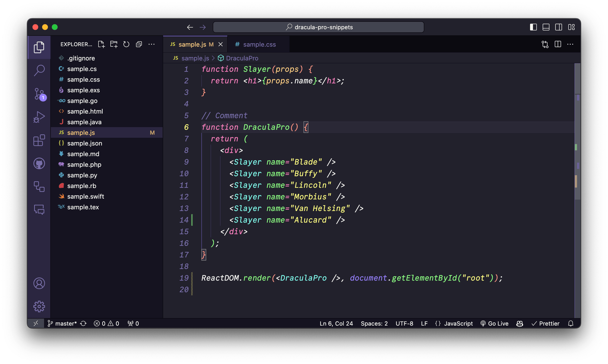Create a new file in the Explorer
Image resolution: width=608 pixels, height=364 pixels.
(x=101, y=44)
